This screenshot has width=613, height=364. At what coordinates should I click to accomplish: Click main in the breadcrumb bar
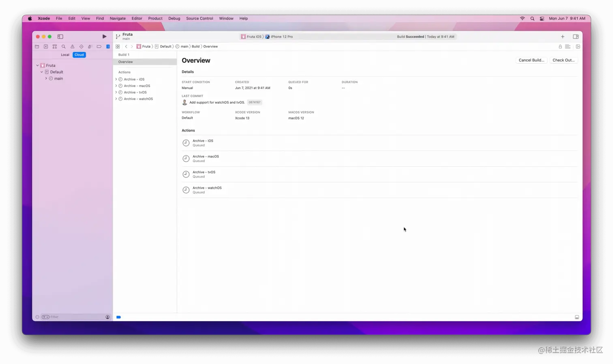point(182,47)
